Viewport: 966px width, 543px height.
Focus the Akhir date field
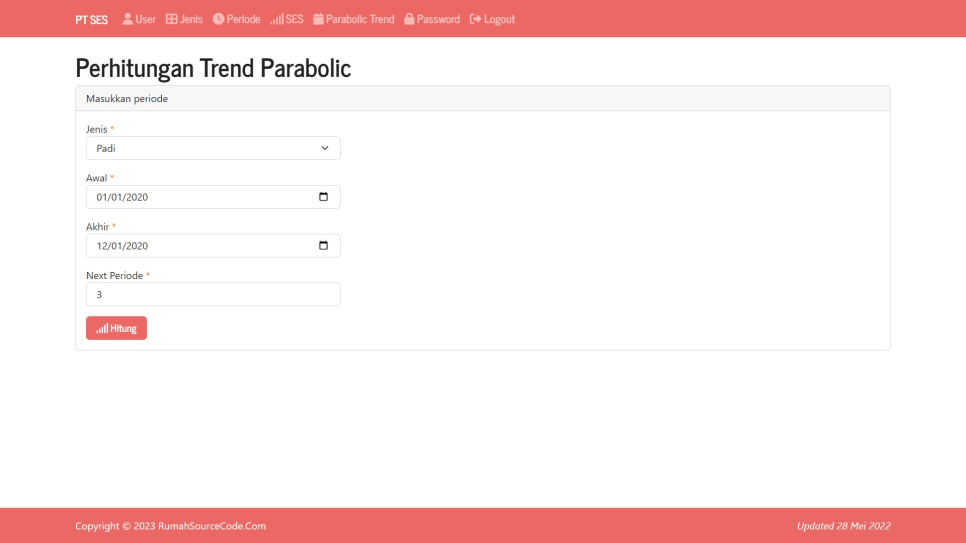pos(213,245)
